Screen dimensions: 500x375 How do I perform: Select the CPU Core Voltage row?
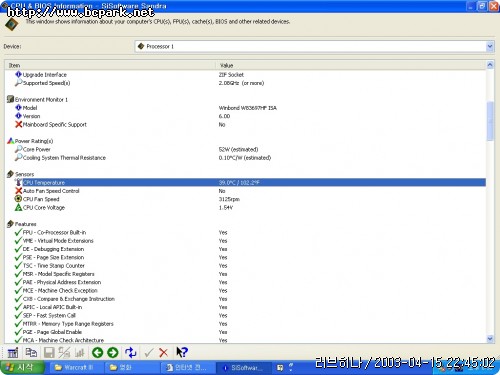[x=245, y=207]
